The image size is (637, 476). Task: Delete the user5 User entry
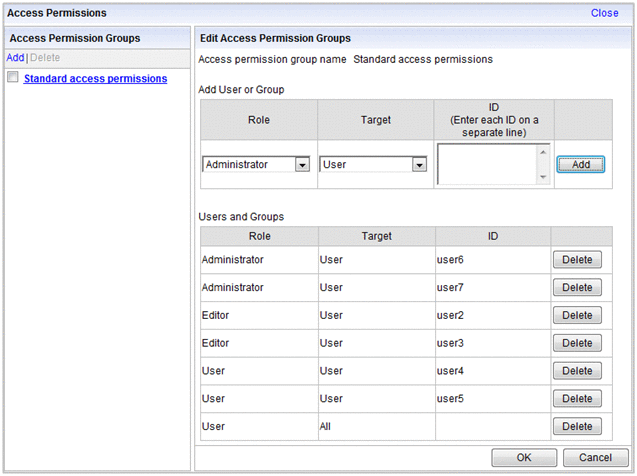tap(577, 399)
